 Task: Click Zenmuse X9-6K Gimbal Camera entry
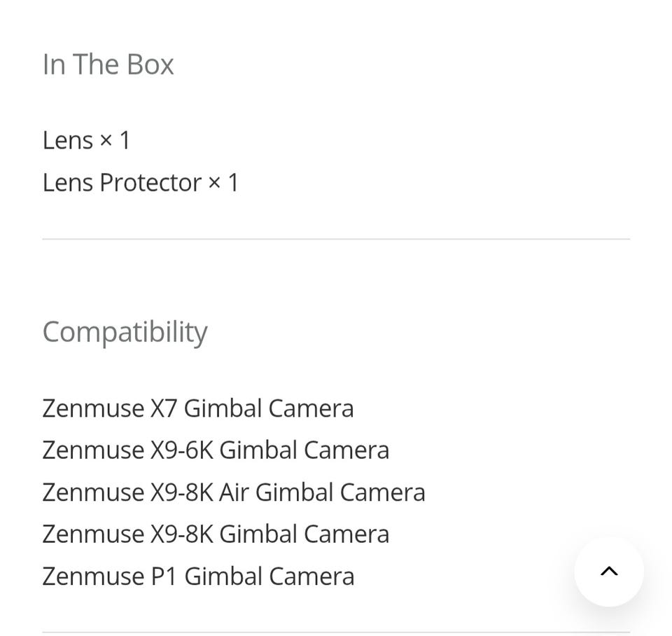tap(216, 450)
